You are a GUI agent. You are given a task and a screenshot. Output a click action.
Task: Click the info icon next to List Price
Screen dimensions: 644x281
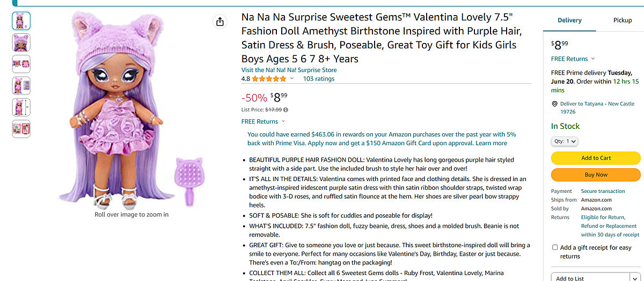(286, 110)
